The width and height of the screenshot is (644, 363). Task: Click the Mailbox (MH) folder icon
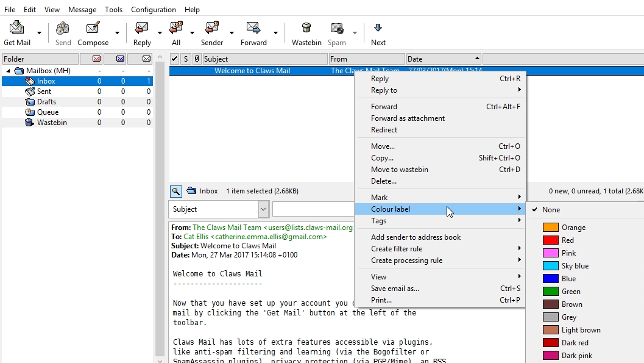[x=19, y=71]
